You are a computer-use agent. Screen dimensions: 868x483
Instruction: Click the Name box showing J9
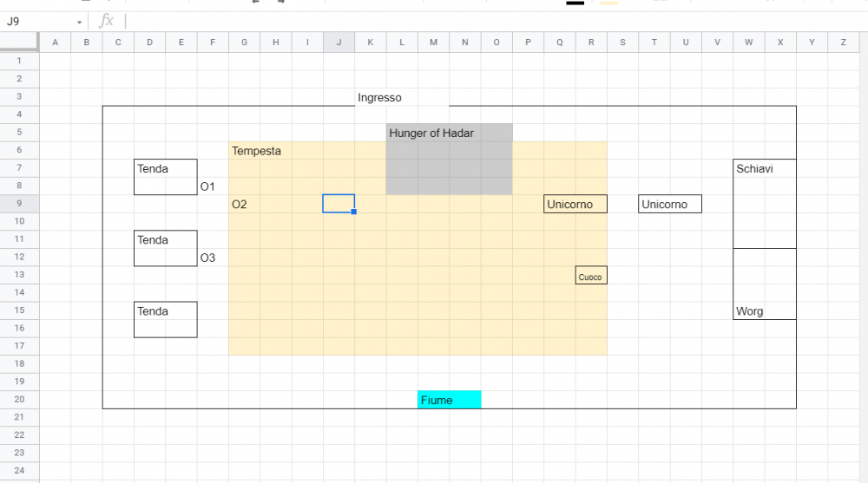39,21
